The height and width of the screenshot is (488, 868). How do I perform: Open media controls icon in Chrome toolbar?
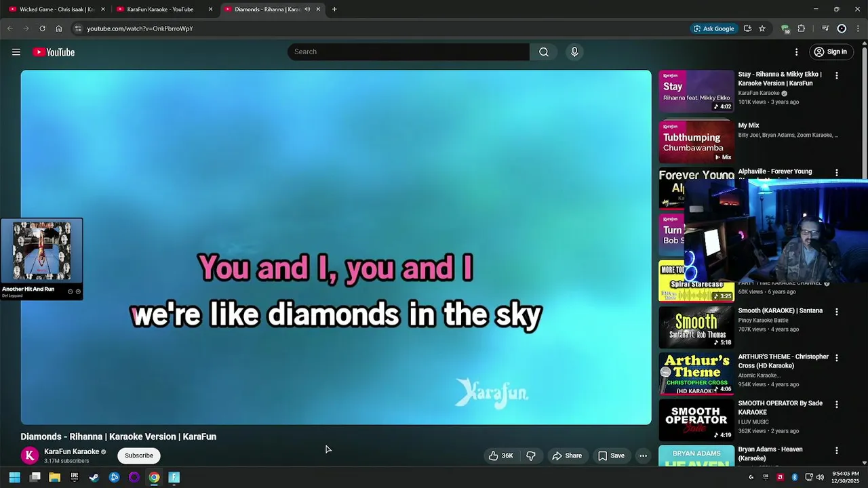click(x=825, y=28)
